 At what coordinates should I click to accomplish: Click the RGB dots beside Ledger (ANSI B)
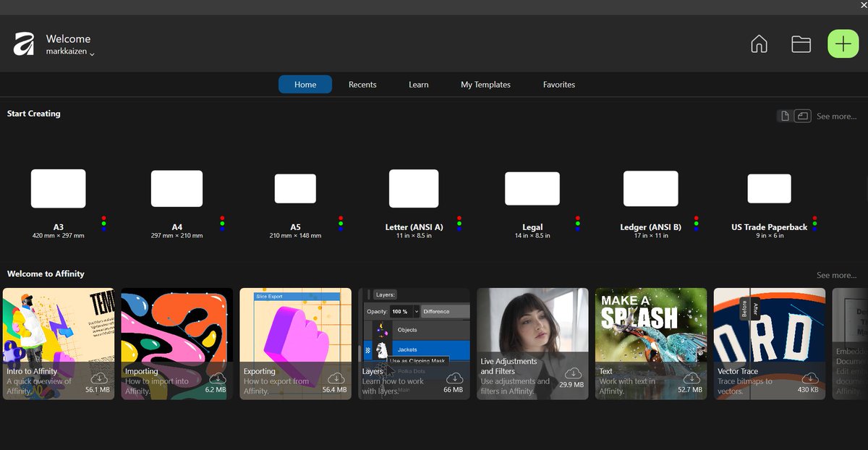coord(697,224)
